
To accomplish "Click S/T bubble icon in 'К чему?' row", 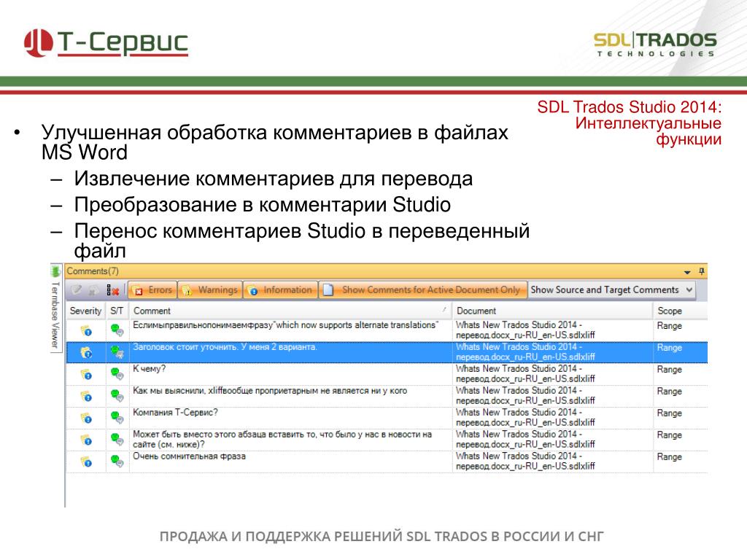I will 117,373.
